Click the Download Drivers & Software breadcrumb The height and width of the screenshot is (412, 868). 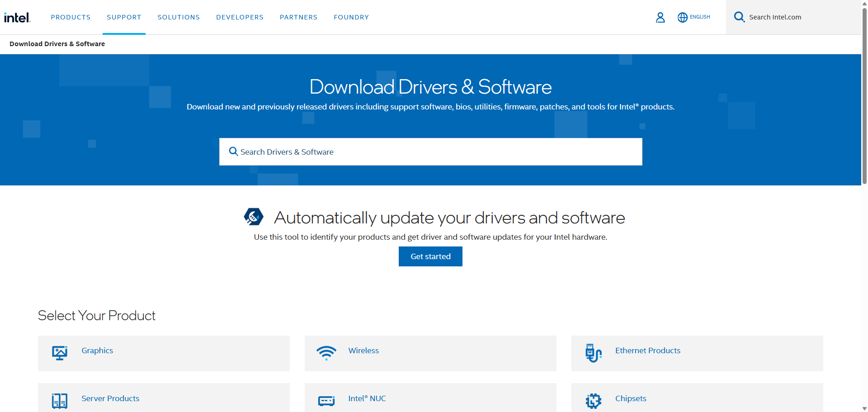(57, 44)
